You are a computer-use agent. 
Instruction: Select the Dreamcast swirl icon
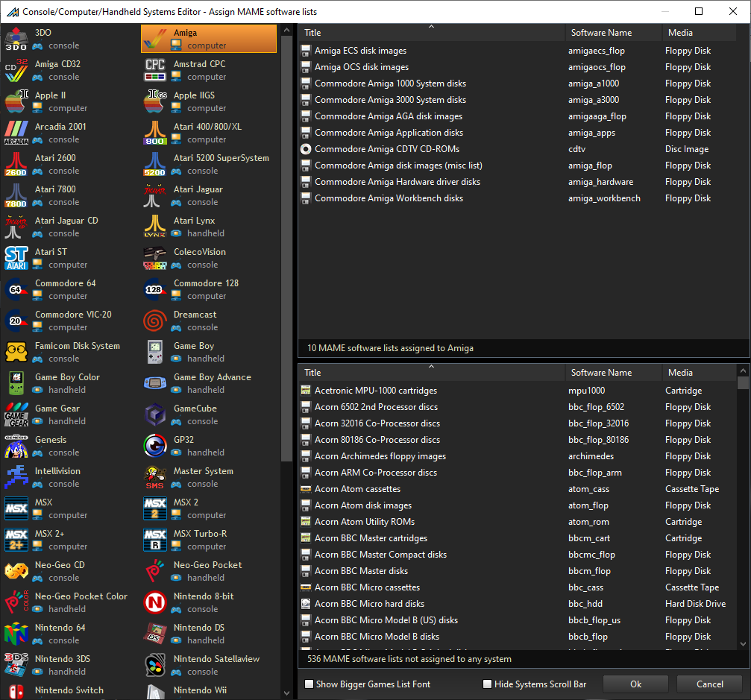(154, 321)
